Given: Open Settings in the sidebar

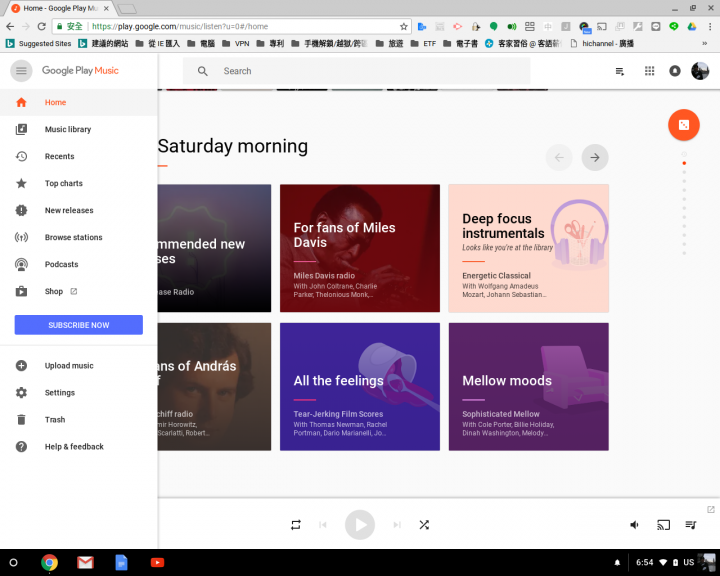Looking at the screenshot, I should 79,393.
